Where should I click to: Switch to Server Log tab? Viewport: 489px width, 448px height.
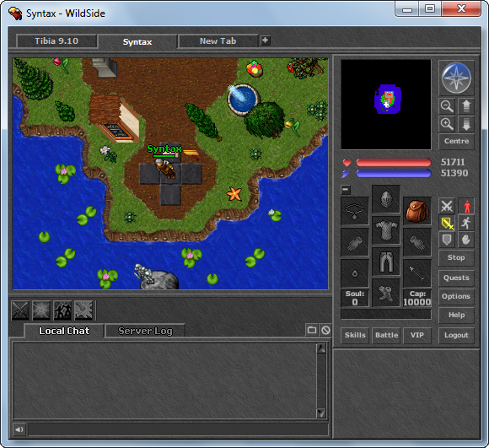[x=145, y=331]
